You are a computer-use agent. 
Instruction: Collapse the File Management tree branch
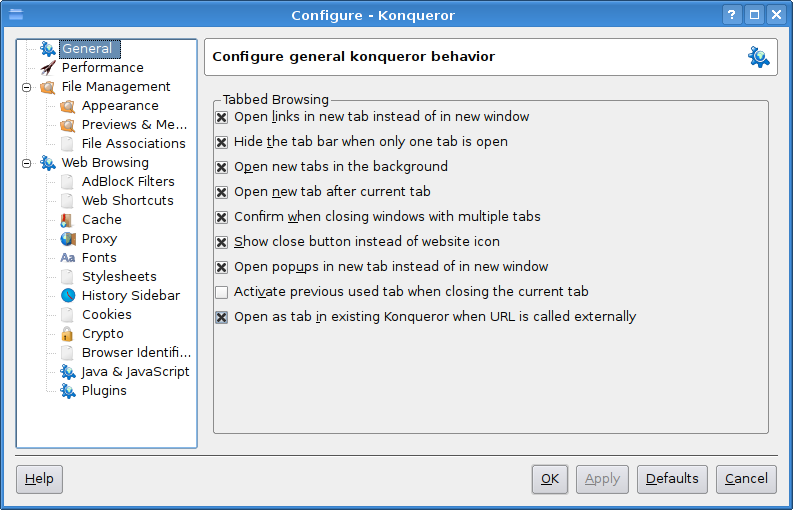pos(26,88)
